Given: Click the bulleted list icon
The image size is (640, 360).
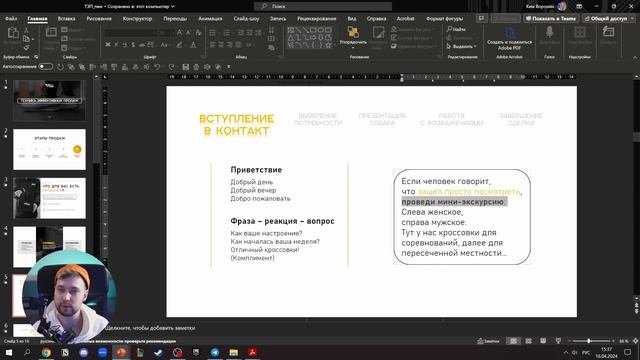Looking at the screenshot, I should click(213, 33).
